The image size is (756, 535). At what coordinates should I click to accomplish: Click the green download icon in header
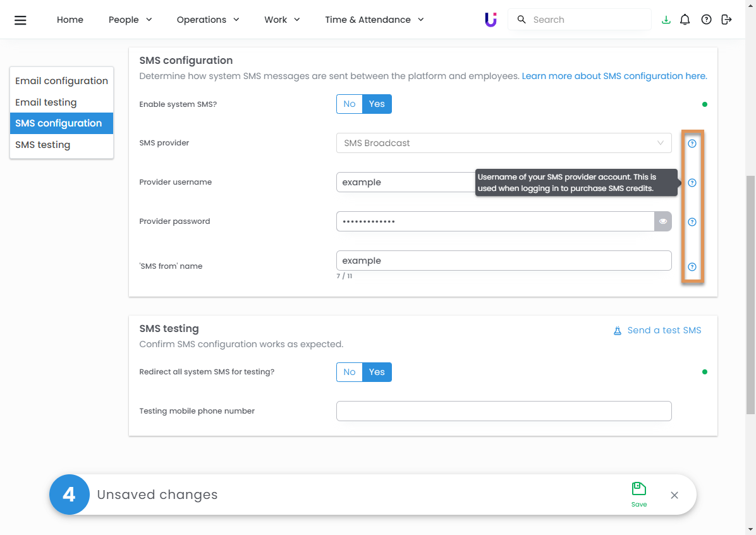click(x=666, y=20)
